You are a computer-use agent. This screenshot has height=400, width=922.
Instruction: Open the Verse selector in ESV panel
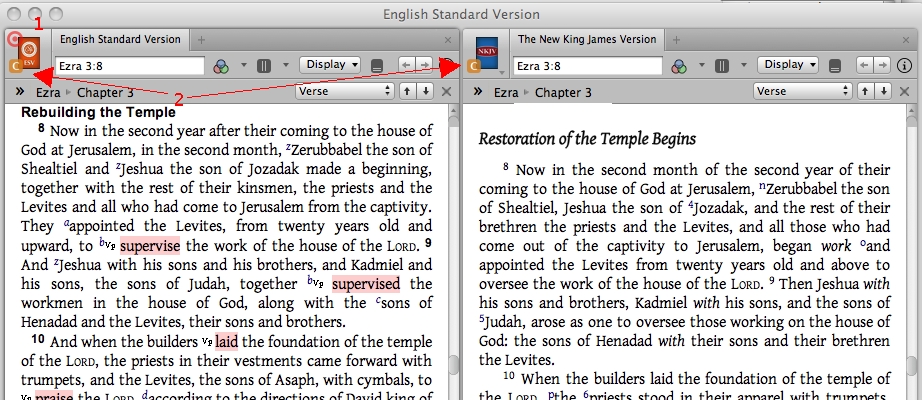tap(345, 91)
